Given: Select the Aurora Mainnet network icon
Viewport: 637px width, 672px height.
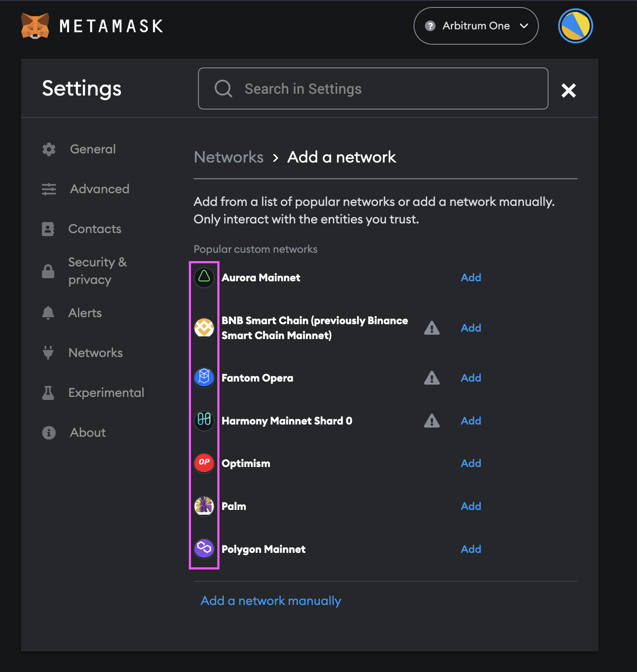Looking at the screenshot, I should (x=204, y=277).
